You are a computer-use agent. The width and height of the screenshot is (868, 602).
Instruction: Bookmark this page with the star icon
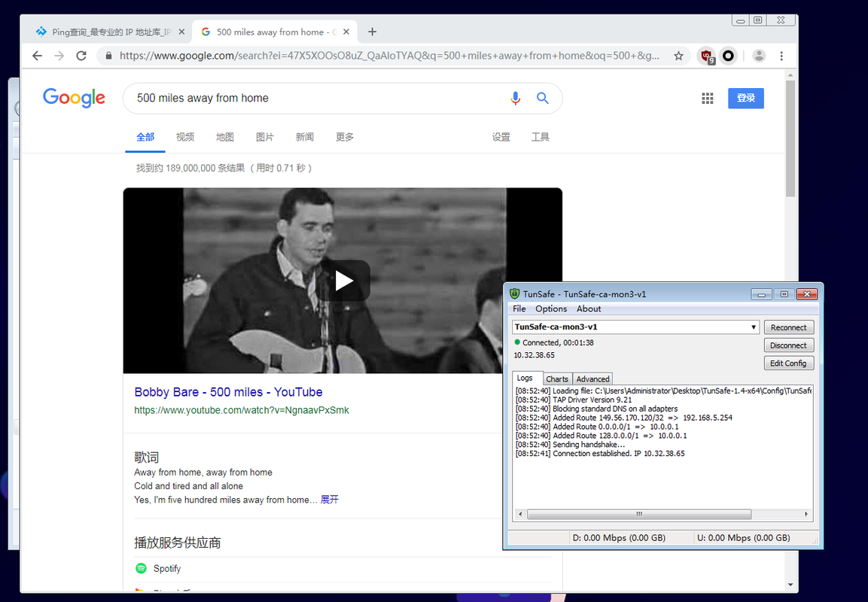click(679, 56)
